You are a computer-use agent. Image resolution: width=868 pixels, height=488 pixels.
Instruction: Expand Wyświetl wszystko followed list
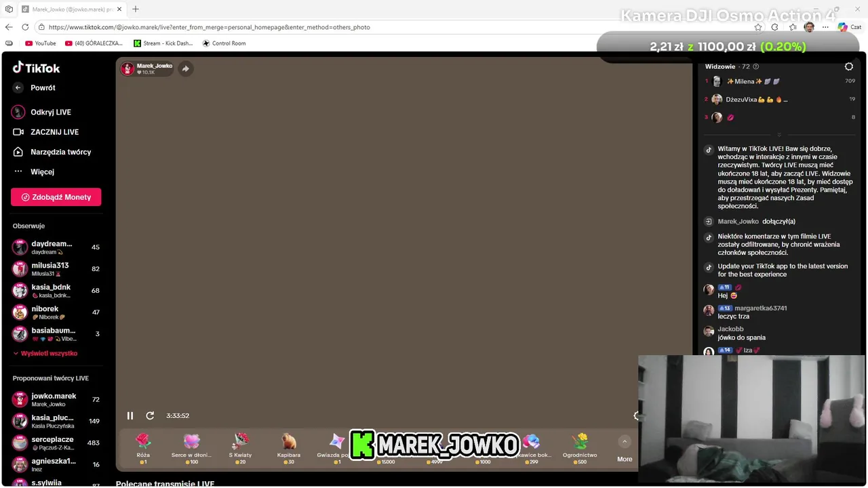pyautogui.click(x=45, y=353)
